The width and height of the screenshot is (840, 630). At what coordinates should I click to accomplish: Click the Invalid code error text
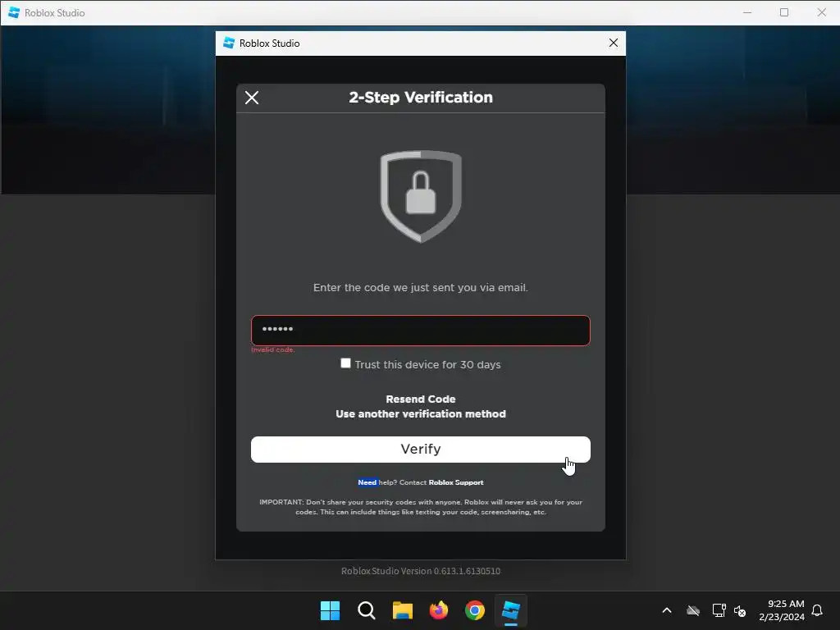273,349
